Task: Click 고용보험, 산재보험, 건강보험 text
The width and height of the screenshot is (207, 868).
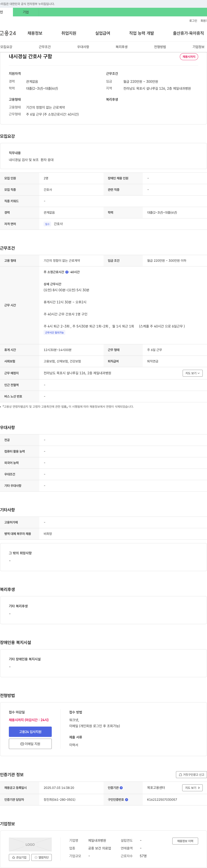Action: (62, 361)
